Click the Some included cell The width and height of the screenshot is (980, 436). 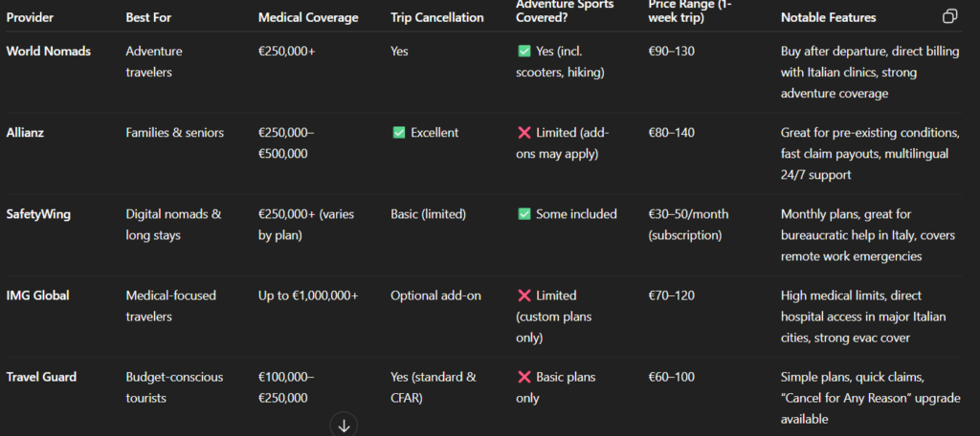[x=567, y=214]
